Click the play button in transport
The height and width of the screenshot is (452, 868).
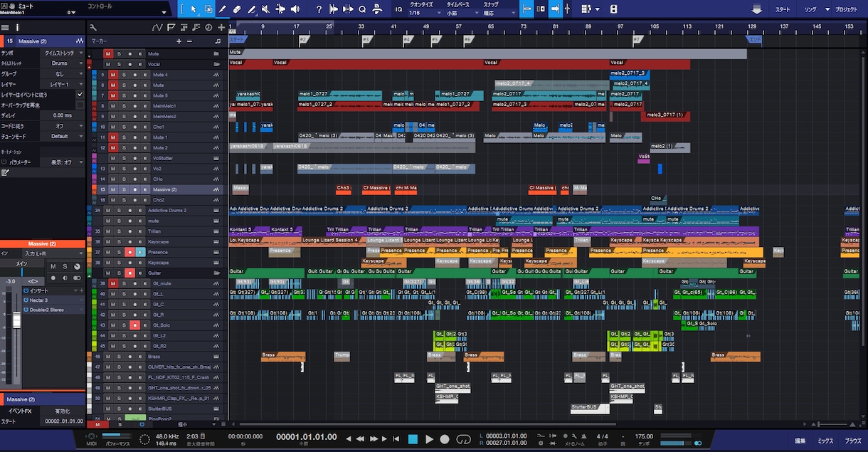click(x=429, y=439)
